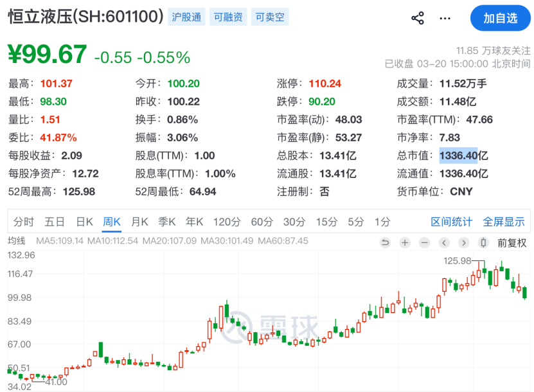
Task: Click the MA60:87.45 indicator
Action: click(283, 241)
